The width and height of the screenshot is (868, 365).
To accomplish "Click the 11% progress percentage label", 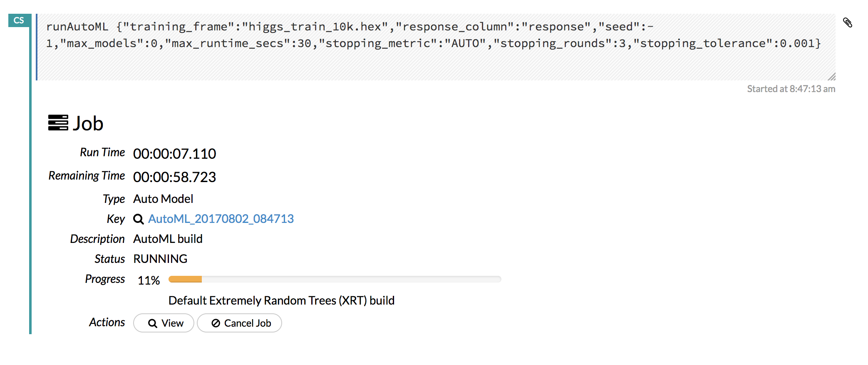I will point(149,280).
